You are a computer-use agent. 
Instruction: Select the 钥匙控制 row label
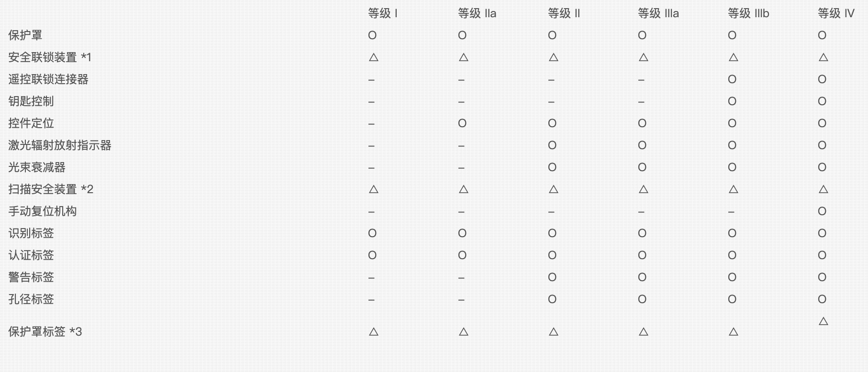tap(31, 101)
